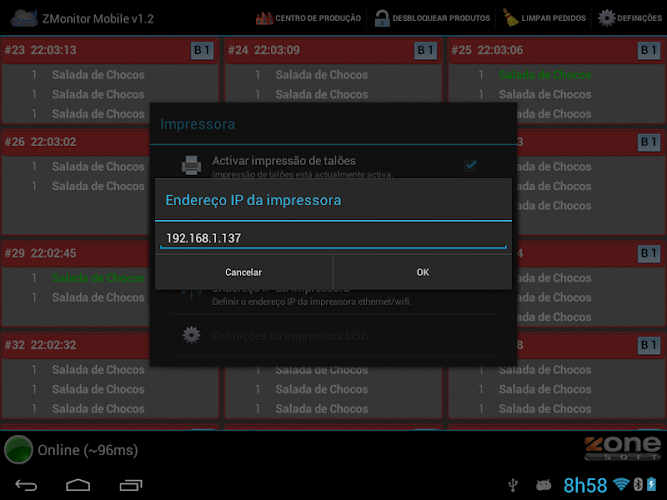Click green Salada de Chocos in order #29

(98, 278)
